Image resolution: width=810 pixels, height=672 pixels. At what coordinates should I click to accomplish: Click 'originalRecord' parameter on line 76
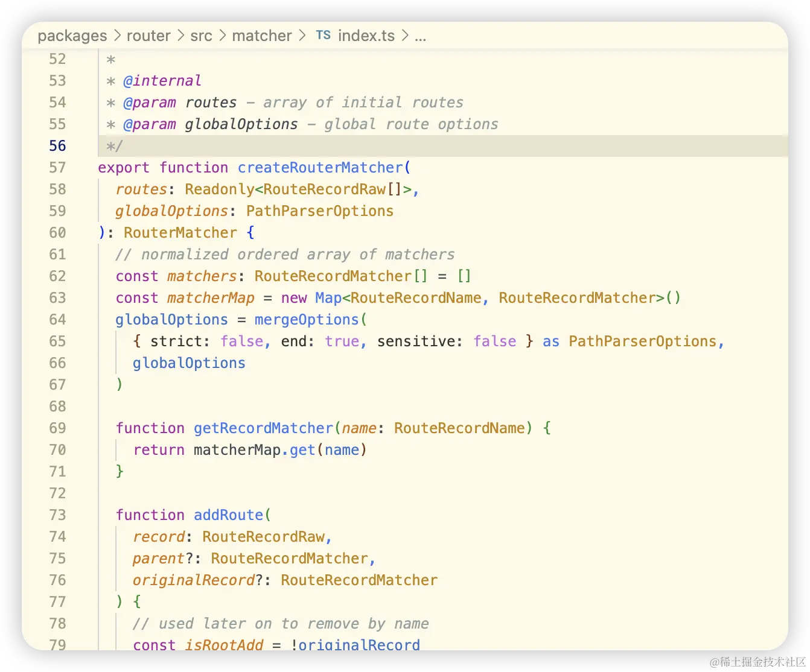coord(194,580)
